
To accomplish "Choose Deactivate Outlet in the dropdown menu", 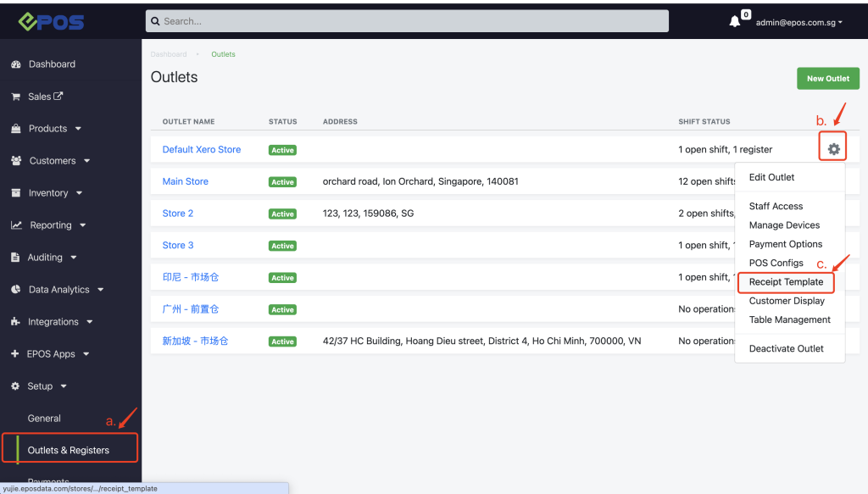I will (x=786, y=348).
